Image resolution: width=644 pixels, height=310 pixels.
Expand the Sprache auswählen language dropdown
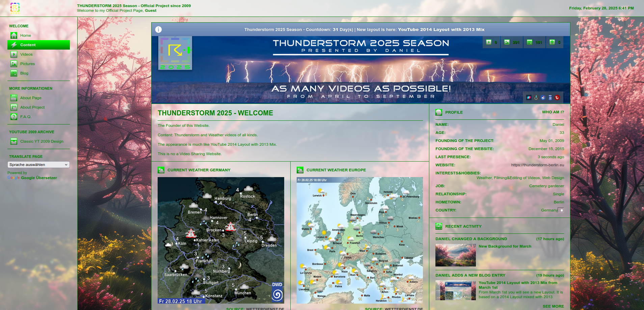(x=38, y=165)
